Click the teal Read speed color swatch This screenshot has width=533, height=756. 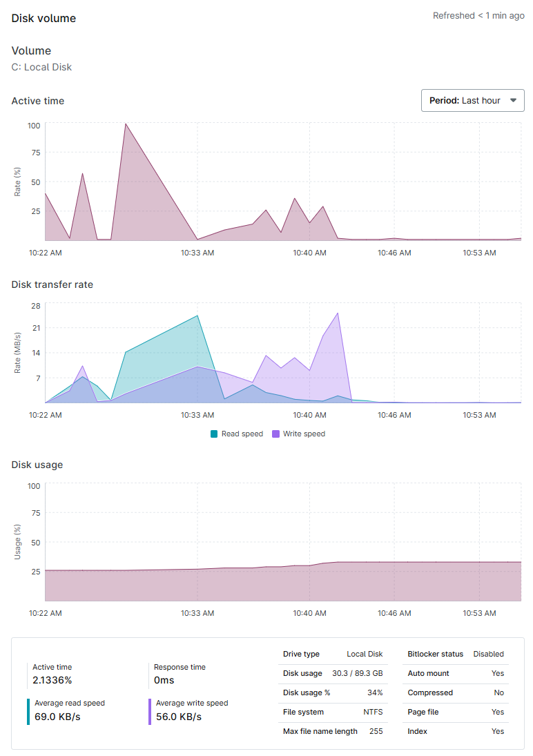pyautogui.click(x=213, y=434)
